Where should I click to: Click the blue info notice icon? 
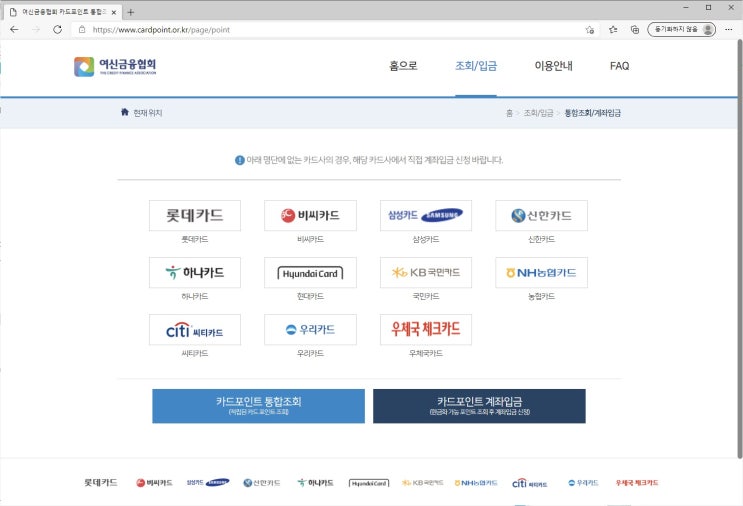(x=240, y=160)
